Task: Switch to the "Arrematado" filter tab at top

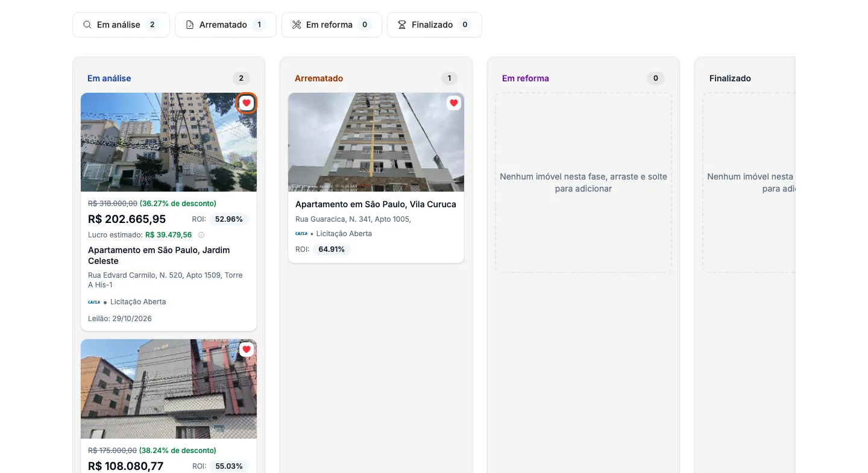Action: (x=225, y=25)
